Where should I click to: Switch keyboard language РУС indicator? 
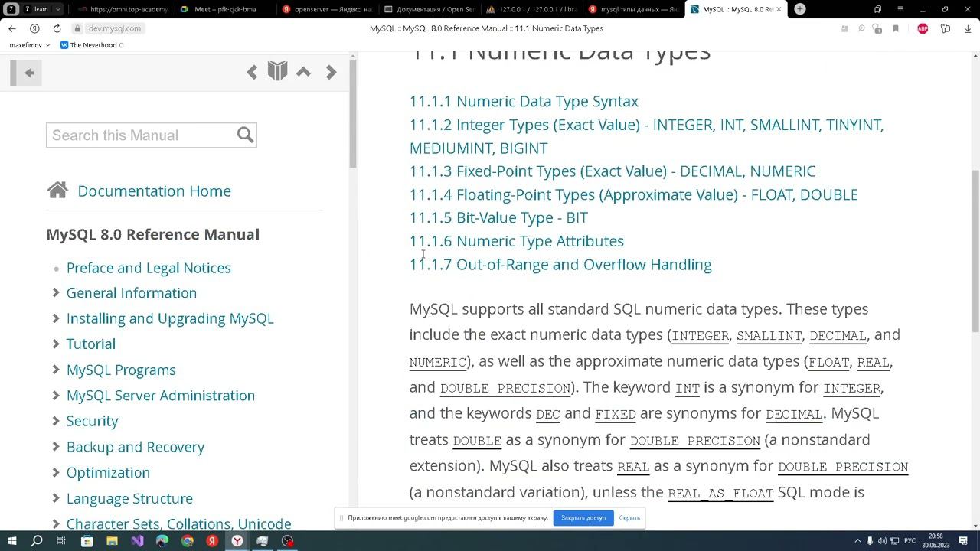click(910, 541)
